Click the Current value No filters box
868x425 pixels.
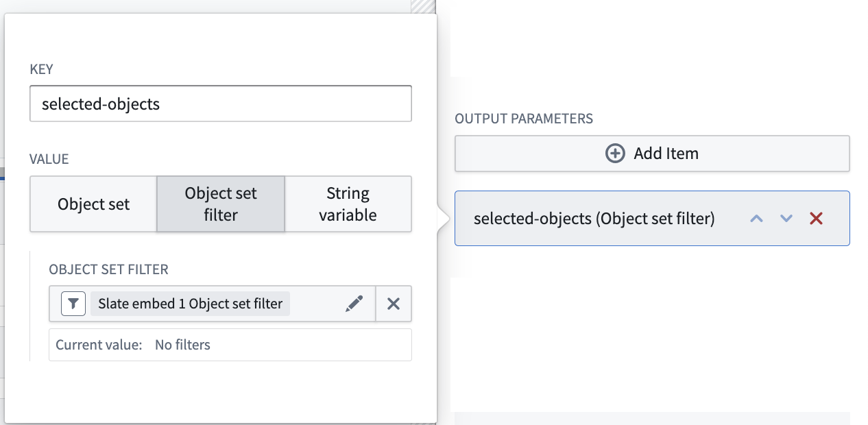[x=230, y=345]
